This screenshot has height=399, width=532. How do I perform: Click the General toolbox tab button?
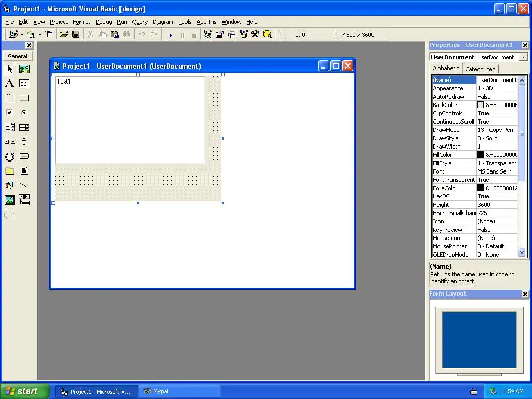(x=18, y=56)
